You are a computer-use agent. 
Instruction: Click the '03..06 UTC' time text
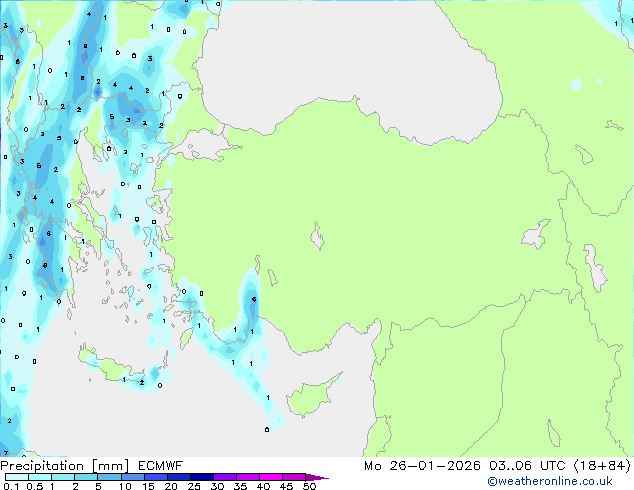[x=527, y=466]
